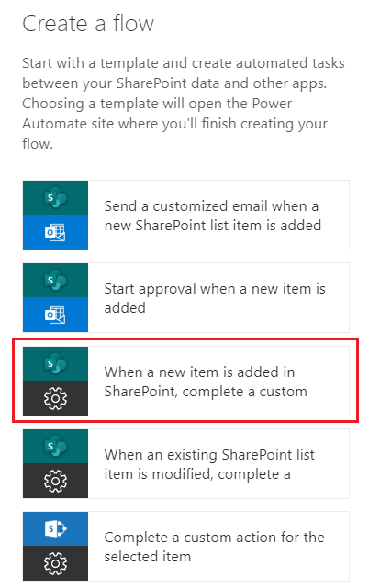Click the 'Create a flow' heading
The width and height of the screenshot is (369, 588).
pyautogui.click(x=88, y=23)
